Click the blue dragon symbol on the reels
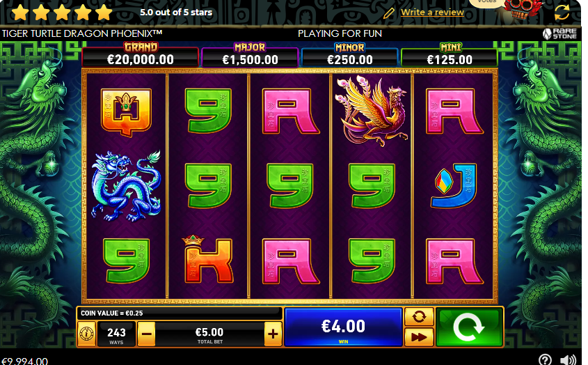The width and height of the screenshot is (588, 365). pos(126,185)
